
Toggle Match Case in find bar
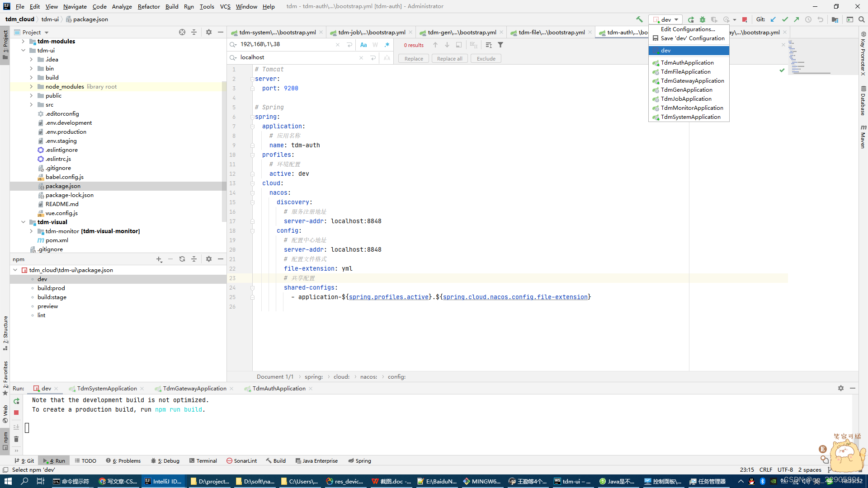363,45
